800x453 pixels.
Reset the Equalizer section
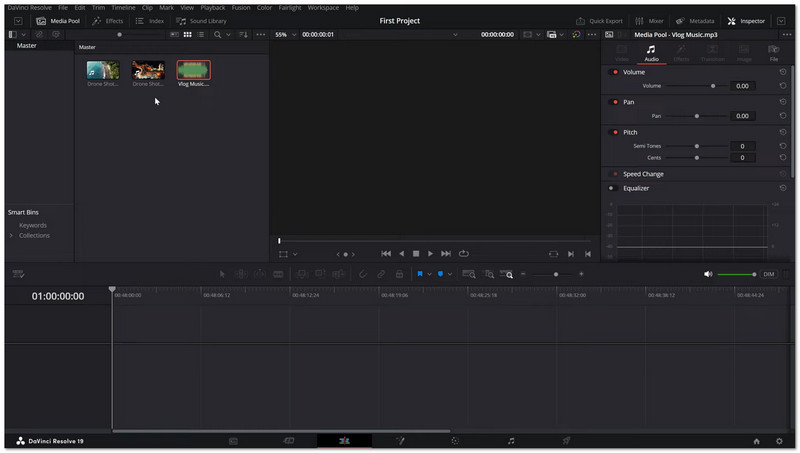[783, 188]
